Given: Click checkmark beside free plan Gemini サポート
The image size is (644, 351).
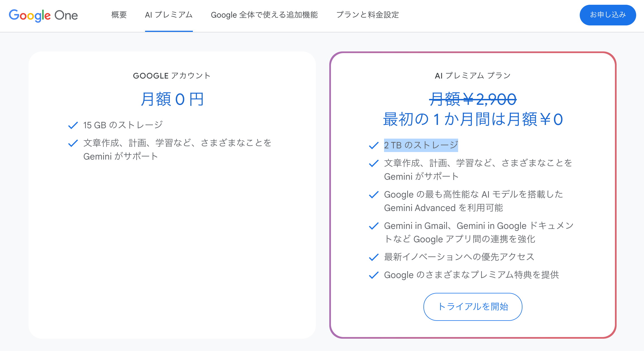Looking at the screenshot, I should click(x=73, y=143).
